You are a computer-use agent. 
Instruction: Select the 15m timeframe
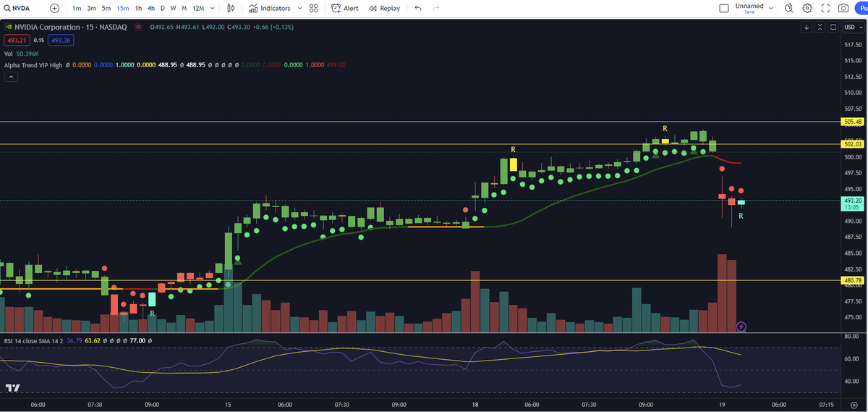tap(123, 8)
